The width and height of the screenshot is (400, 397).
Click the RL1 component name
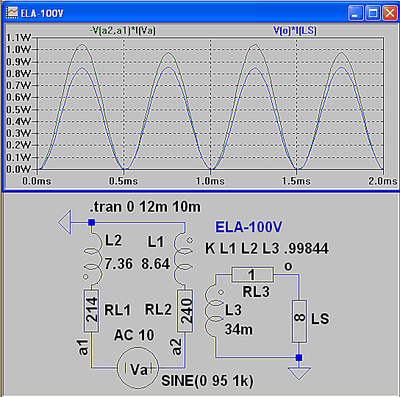[x=118, y=310]
